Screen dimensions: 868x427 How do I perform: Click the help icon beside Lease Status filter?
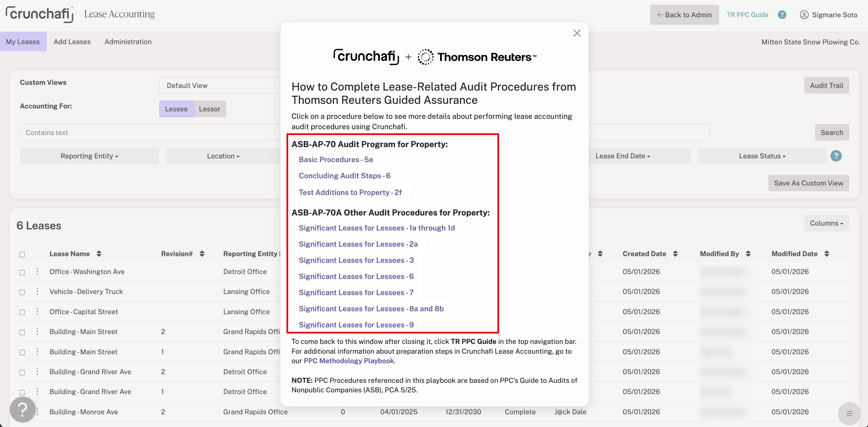(x=836, y=156)
